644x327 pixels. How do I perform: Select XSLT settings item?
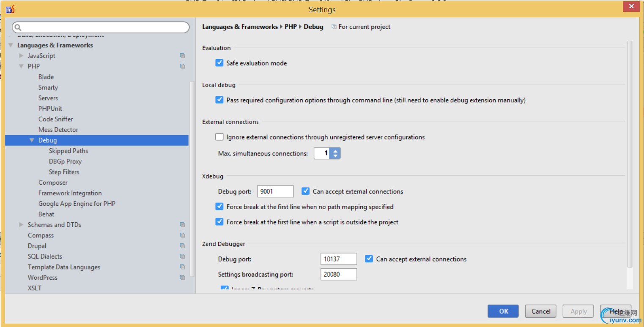point(35,288)
